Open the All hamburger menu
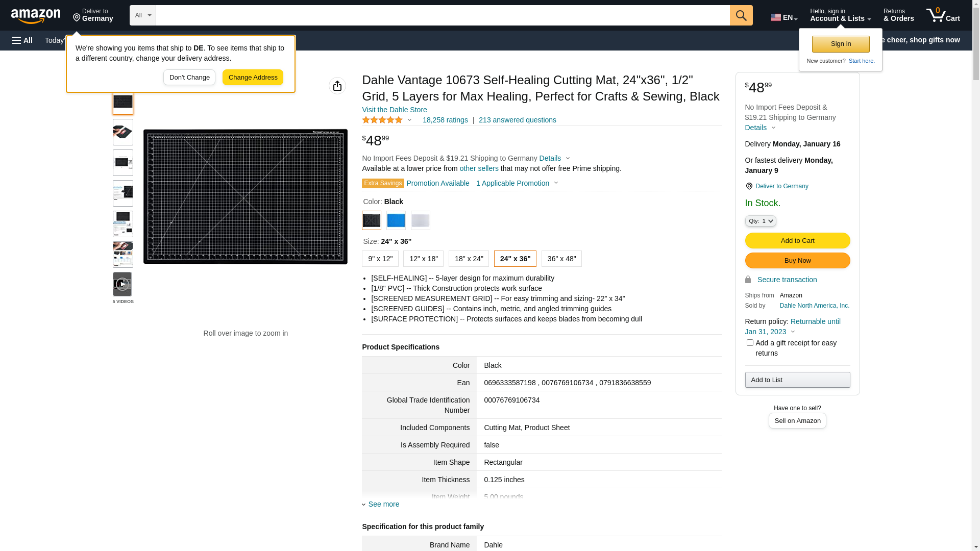The image size is (980, 551). click(x=22, y=40)
